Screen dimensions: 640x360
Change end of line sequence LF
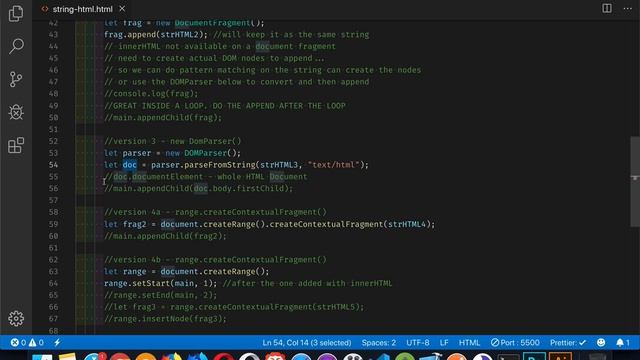click(444, 343)
